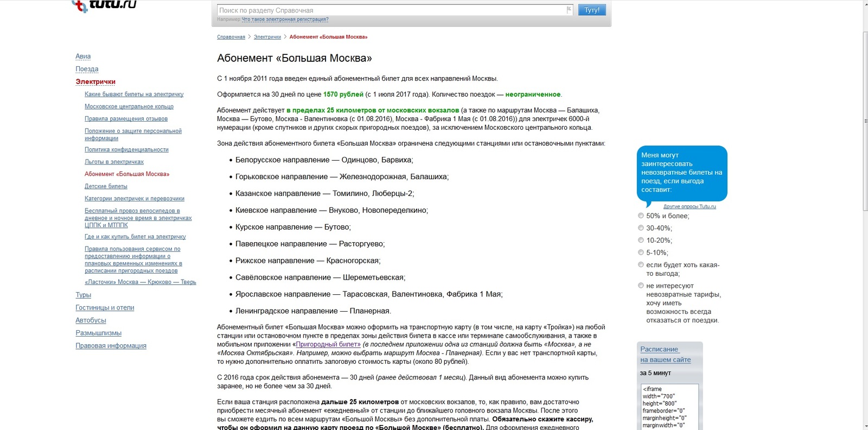The image size is (868, 430).
Task: Select poll option 10-20%
Action: click(641, 240)
